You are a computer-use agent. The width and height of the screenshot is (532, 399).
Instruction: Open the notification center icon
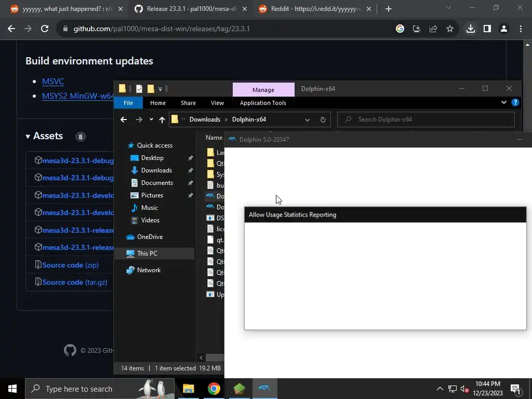tap(515, 389)
